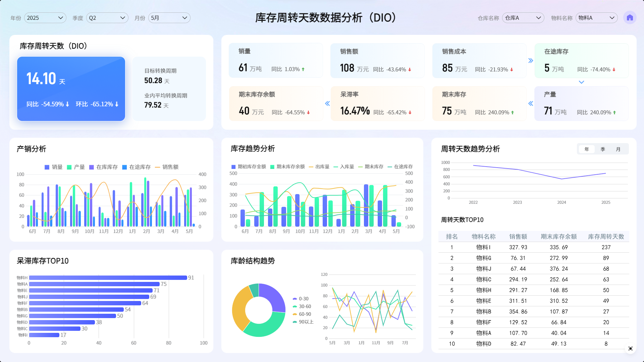644x362 pixels.
Task: Click the blue 14.10 天 DIO card
Action: (x=71, y=89)
